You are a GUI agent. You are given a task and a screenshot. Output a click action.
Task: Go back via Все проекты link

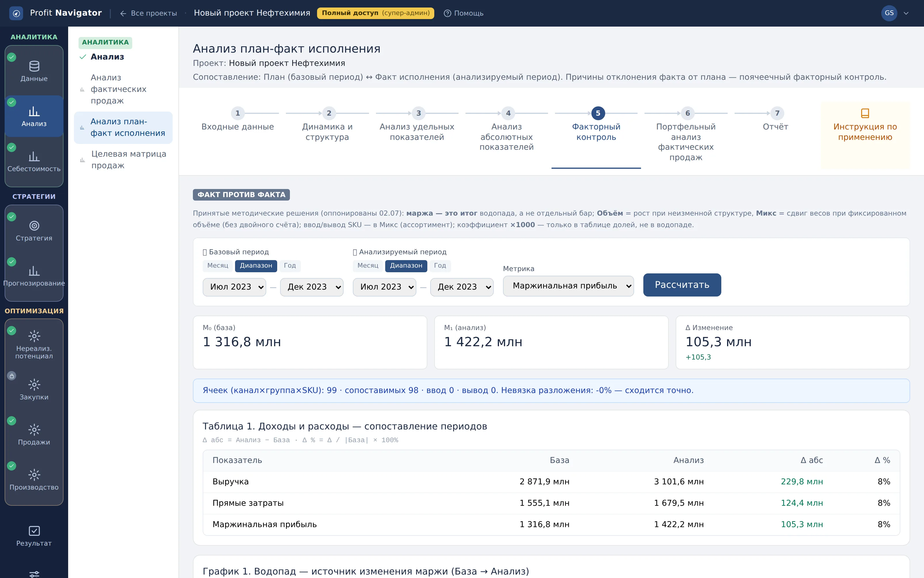pos(148,13)
